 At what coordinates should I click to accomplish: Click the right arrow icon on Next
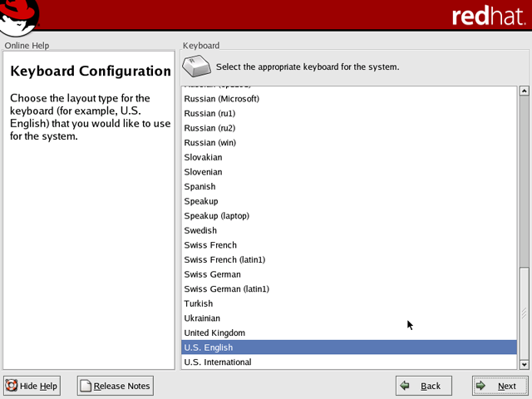(481, 386)
